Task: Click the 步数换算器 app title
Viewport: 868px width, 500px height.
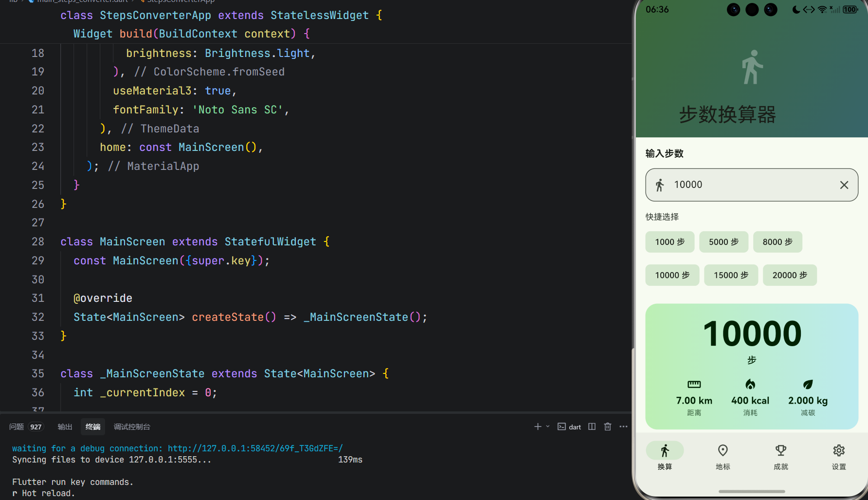Action: 728,115
